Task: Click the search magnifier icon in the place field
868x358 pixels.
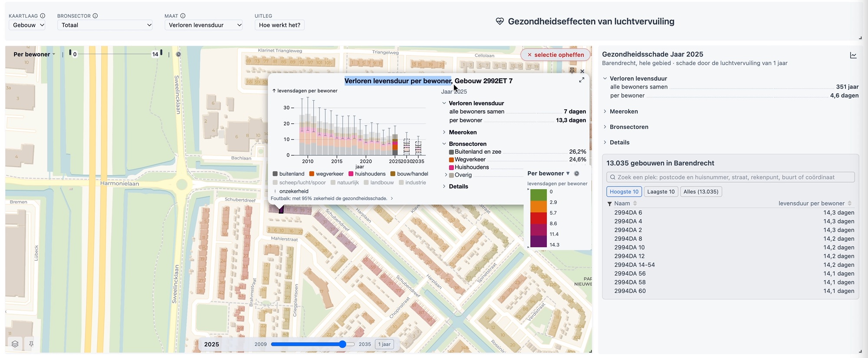Action: (x=612, y=177)
